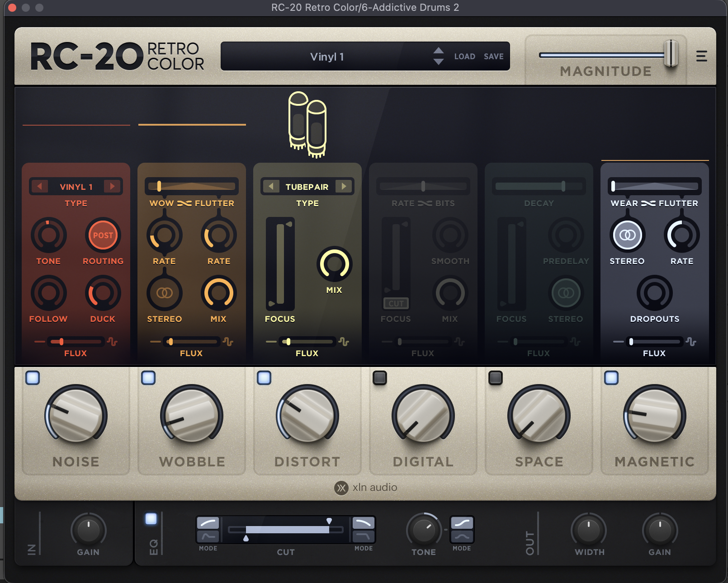Toggle the EQ section on

click(151, 519)
